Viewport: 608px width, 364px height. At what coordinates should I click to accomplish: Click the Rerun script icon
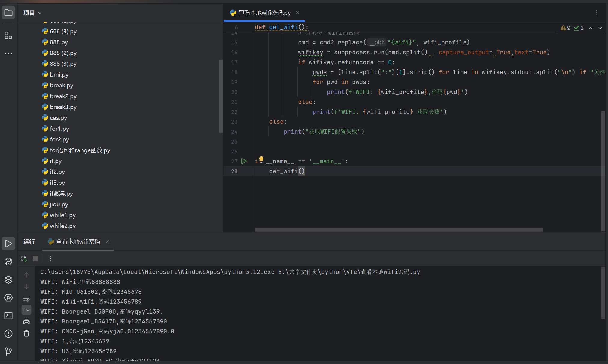[24, 259]
